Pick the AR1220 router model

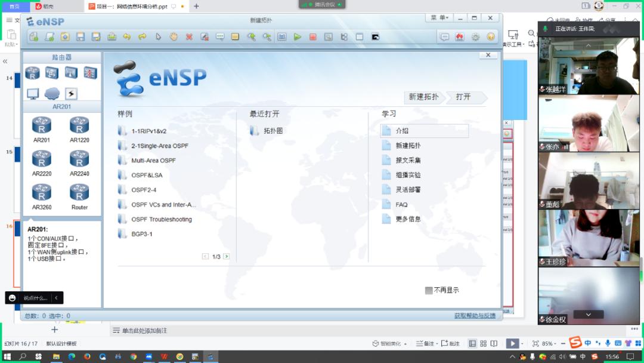point(79,130)
